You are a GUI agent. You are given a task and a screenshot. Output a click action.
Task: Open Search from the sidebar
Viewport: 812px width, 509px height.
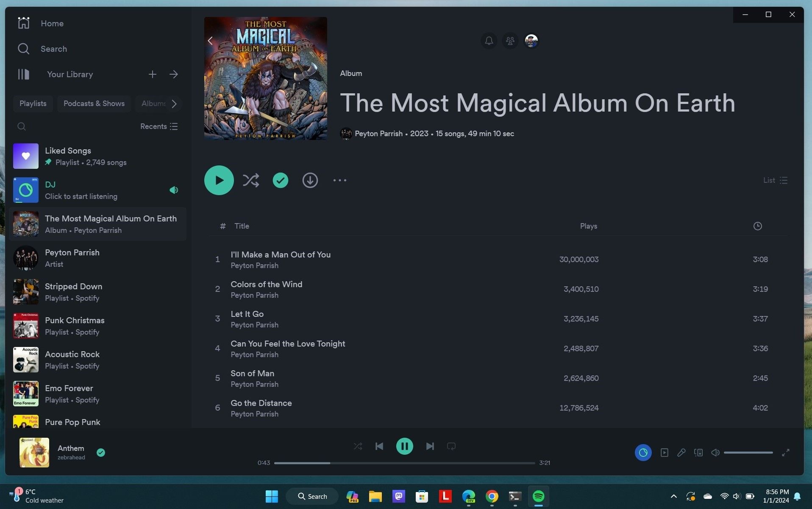click(53, 49)
